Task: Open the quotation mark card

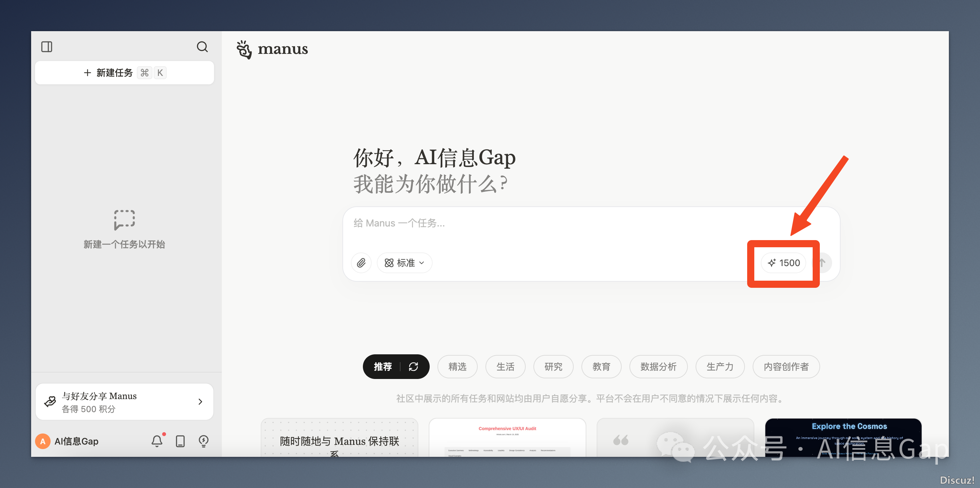Action: (675, 438)
